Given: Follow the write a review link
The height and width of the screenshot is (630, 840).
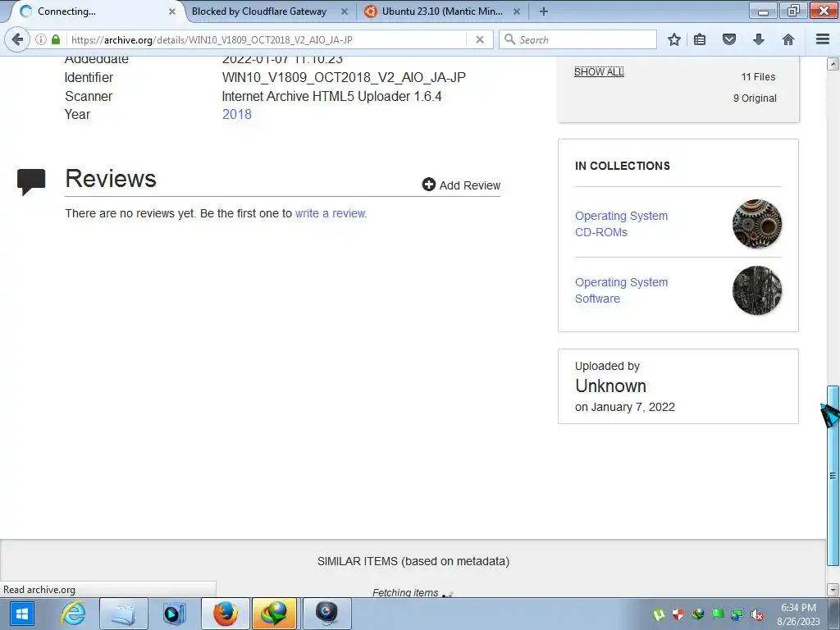Looking at the screenshot, I should 331,213.
